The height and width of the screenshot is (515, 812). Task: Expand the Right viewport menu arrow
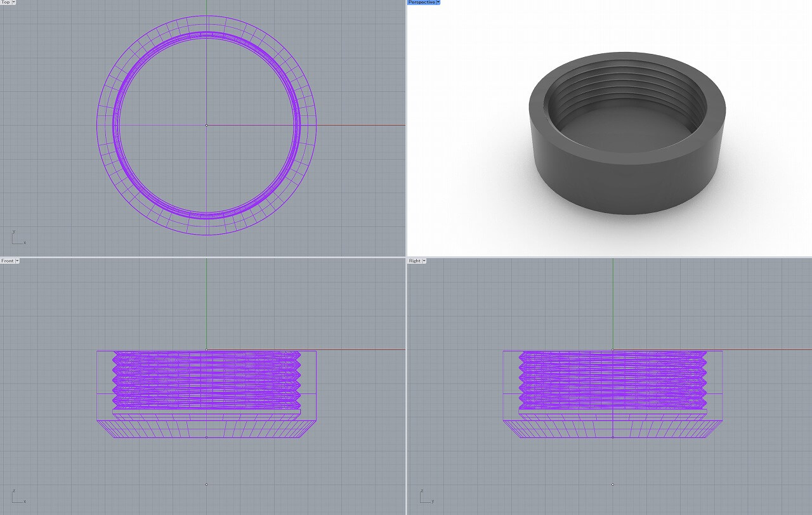(424, 261)
